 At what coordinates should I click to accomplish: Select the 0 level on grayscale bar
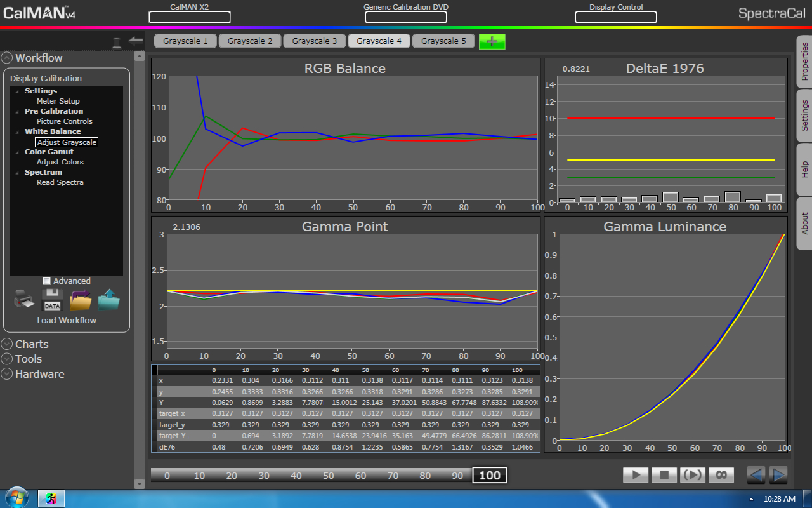[167, 475]
